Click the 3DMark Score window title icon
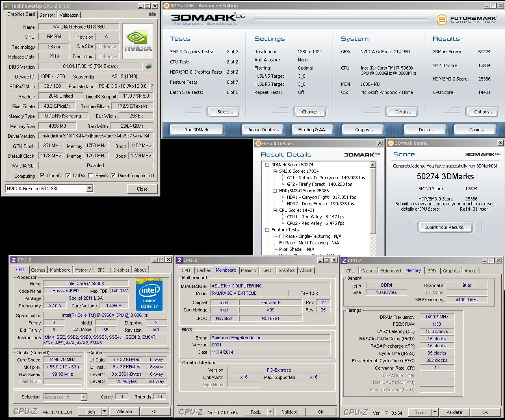The image size is (505, 420). (390, 143)
